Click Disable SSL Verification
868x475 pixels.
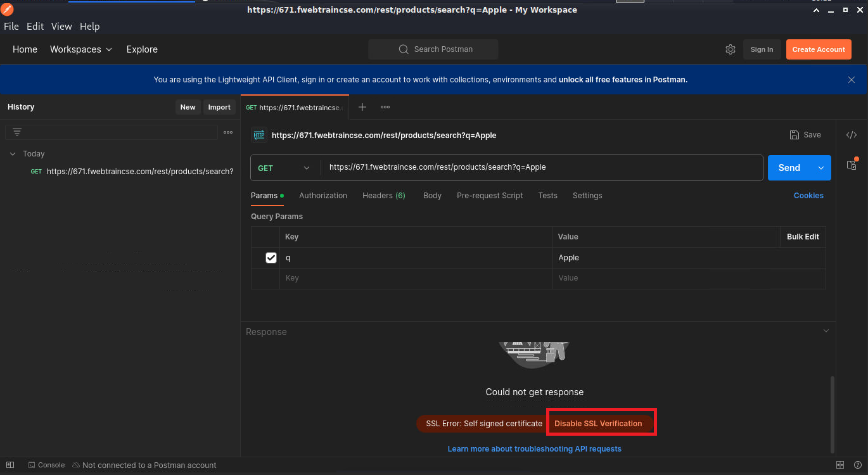tap(598, 424)
